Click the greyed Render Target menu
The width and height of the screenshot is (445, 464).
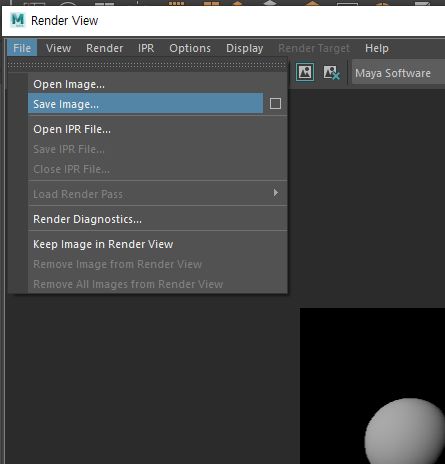tap(314, 48)
